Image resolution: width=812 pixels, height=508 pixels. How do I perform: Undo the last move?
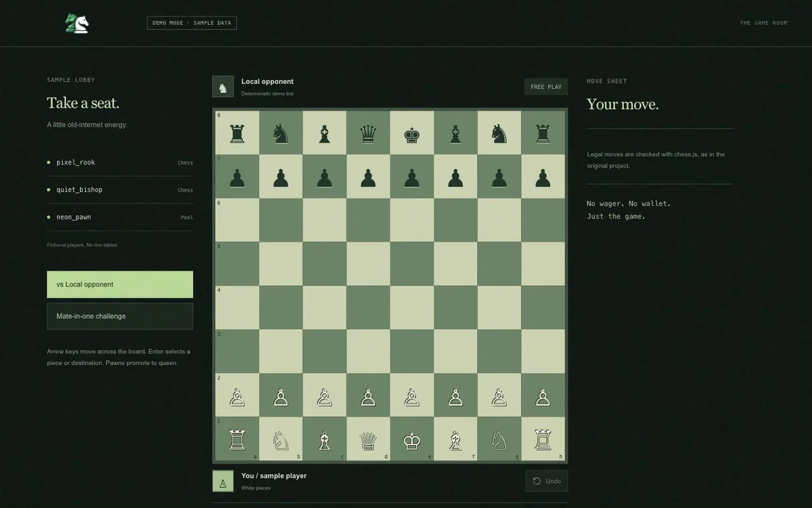[x=547, y=481]
